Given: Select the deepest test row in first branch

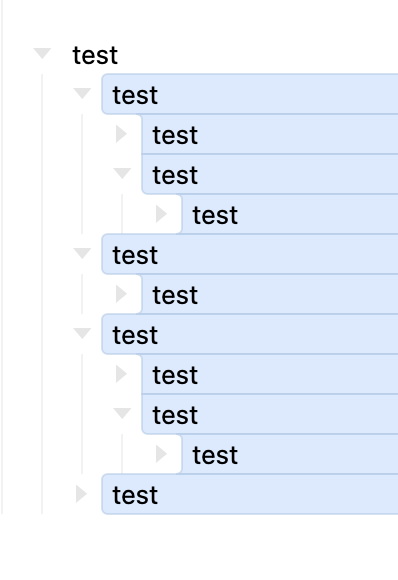Looking at the screenshot, I should coord(290,214).
